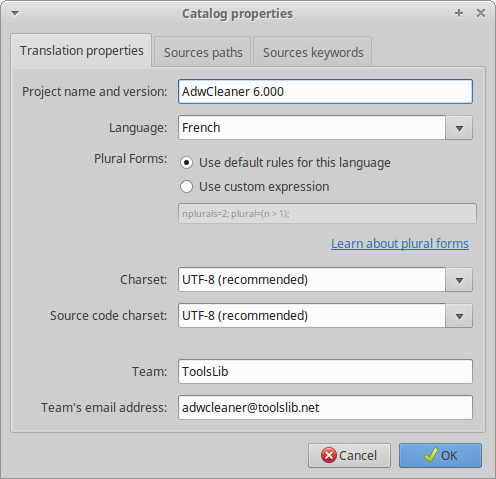Select the Translation properties tab
Viewport: 496px width, 479px height.
coord(82,51)
